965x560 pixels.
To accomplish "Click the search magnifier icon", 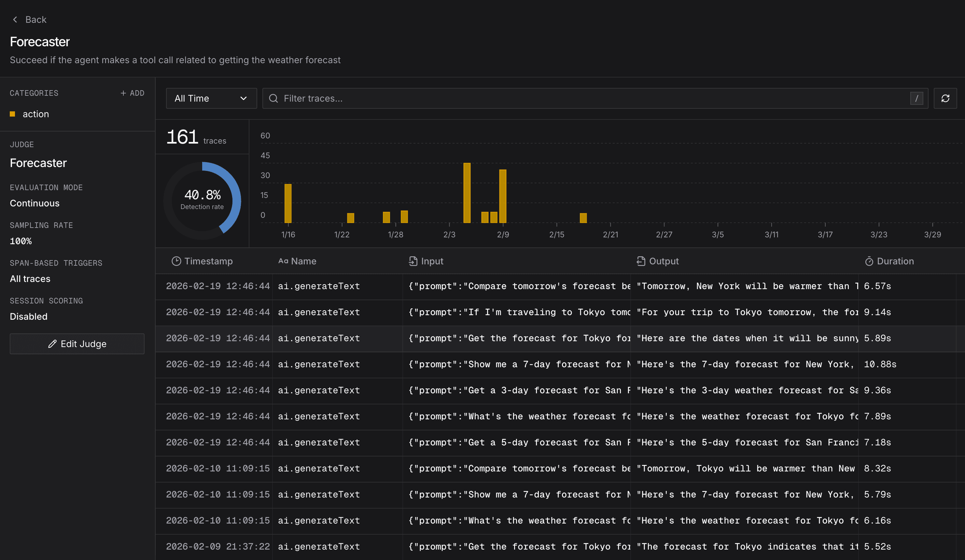I will (273, 98).
